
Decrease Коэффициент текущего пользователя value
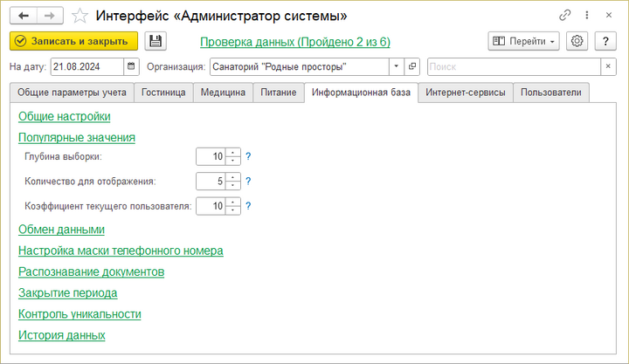click(x=233, y=210)
